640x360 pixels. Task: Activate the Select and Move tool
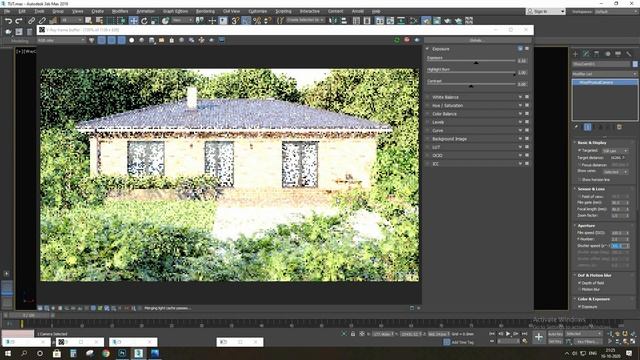(x=133, y=20)
